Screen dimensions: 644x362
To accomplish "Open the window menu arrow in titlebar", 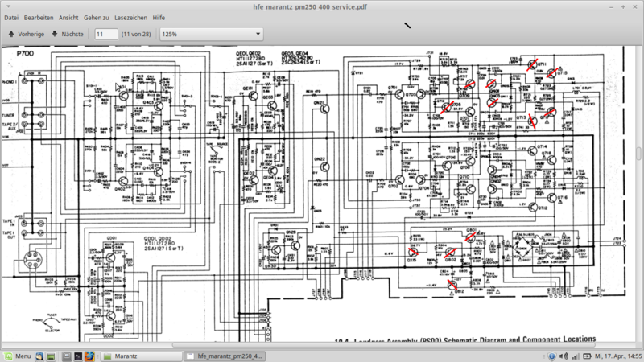I will [x=8, y=6].
